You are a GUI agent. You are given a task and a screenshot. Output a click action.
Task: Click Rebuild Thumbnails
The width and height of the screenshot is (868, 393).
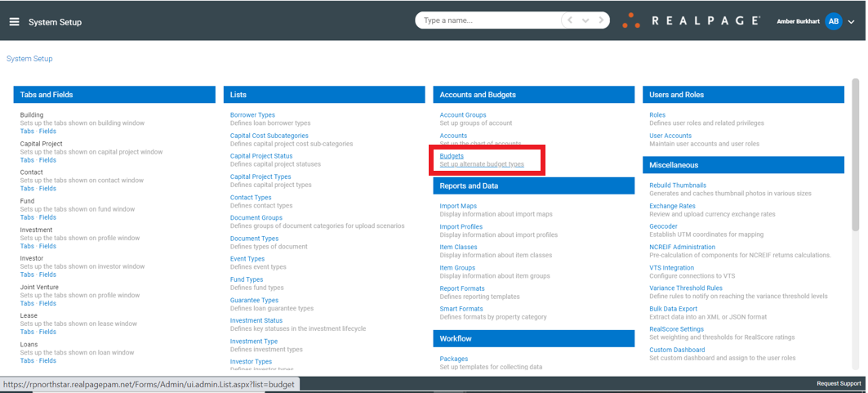tap(678, 185)
